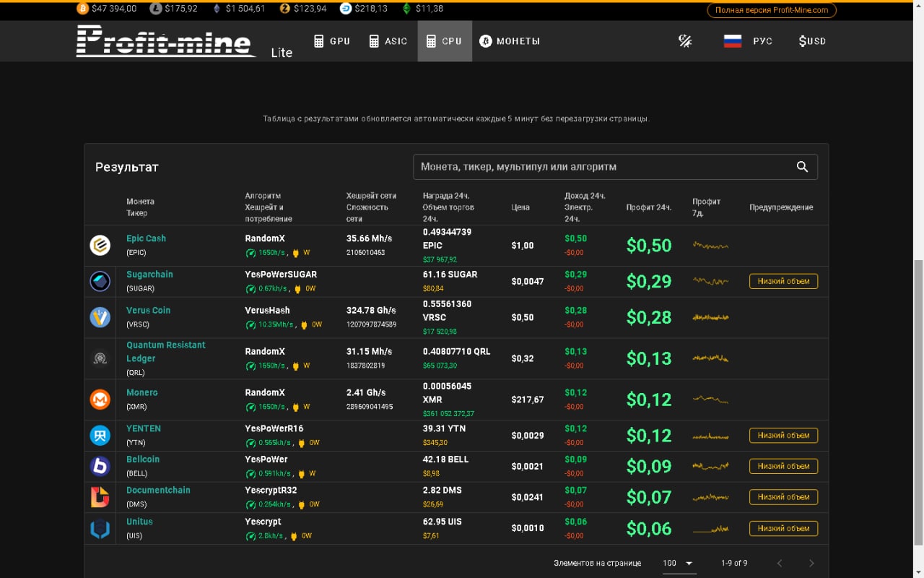
Task: Open the Quantum Resistant Ledger link
Action: coord(166,352)
